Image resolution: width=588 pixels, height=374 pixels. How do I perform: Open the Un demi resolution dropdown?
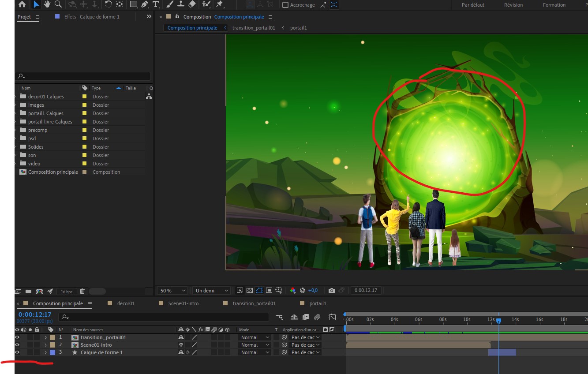pos(211,291)
